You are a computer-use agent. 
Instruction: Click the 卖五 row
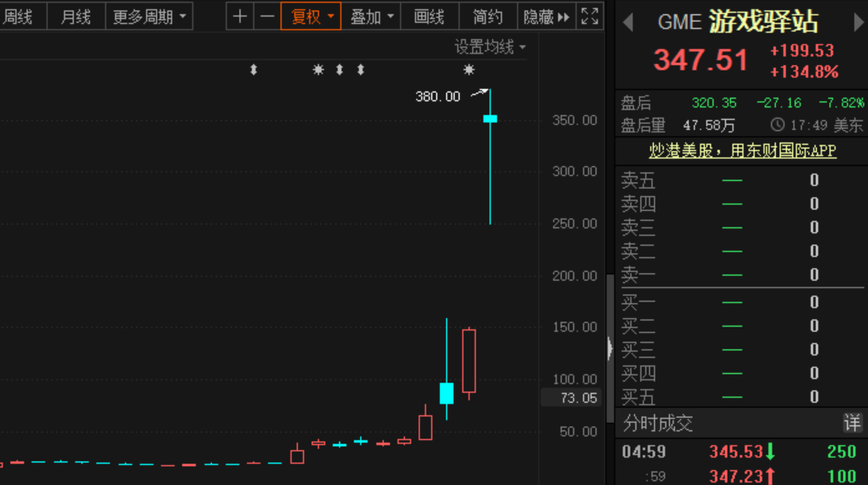742,180
